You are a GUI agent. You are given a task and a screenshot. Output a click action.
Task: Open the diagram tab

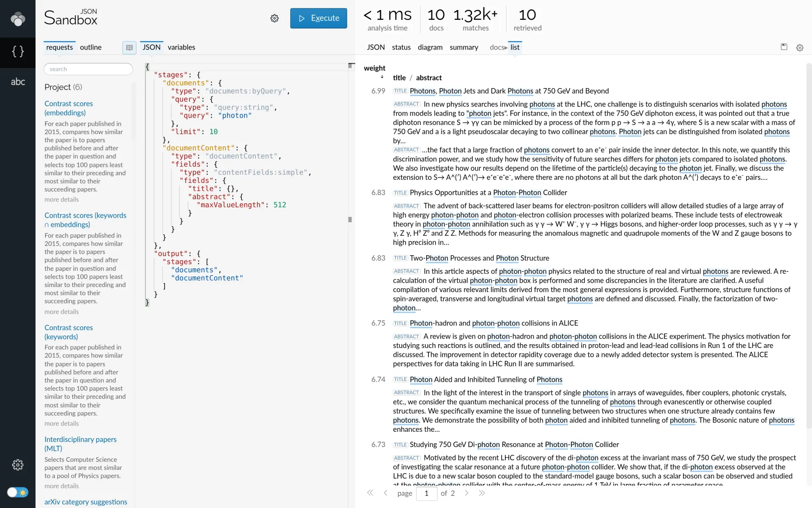(x=430, y=47)
